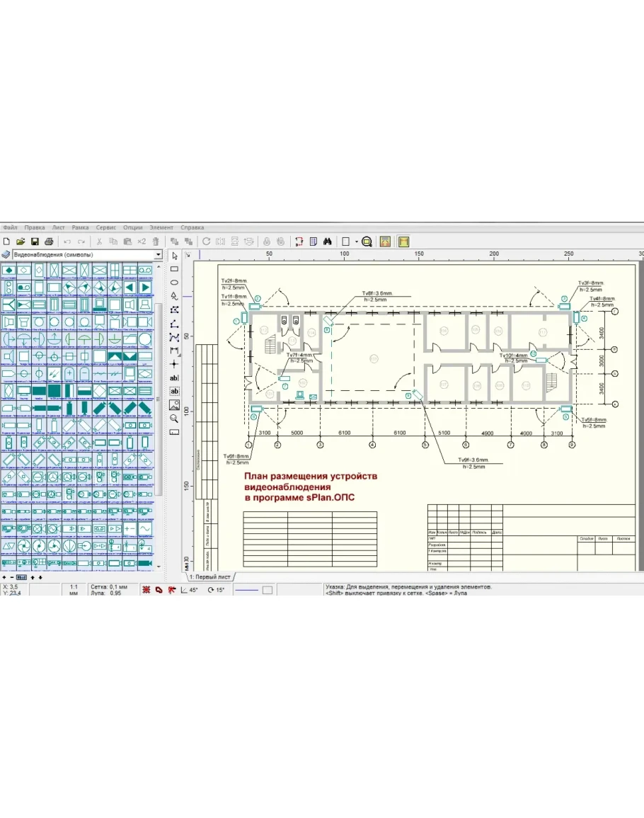Save the document with floppy icon
Image resolution: width=644 pixels, height=818 pixels.
pos(35,242)
